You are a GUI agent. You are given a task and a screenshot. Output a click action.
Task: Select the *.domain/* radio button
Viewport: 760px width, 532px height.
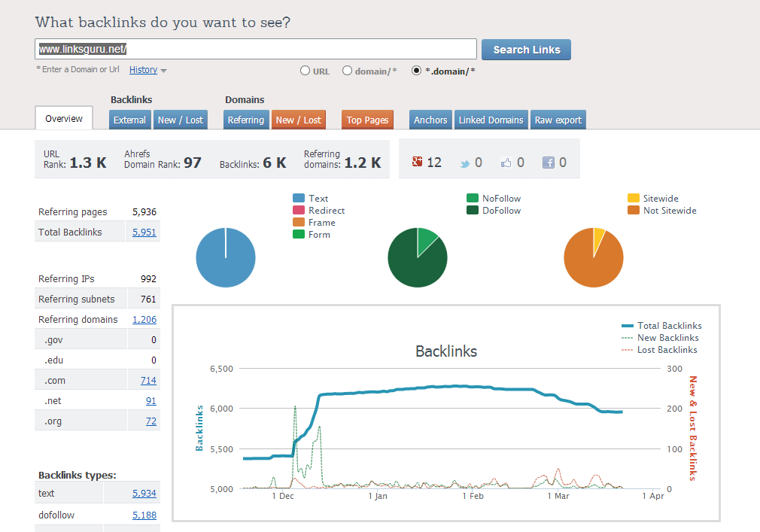click(x=416, y=71)
